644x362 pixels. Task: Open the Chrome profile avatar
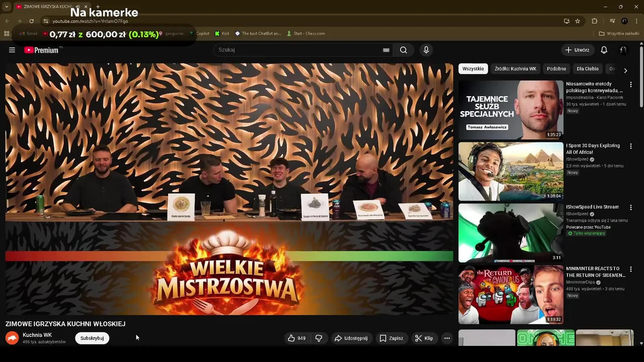(624, 21)
